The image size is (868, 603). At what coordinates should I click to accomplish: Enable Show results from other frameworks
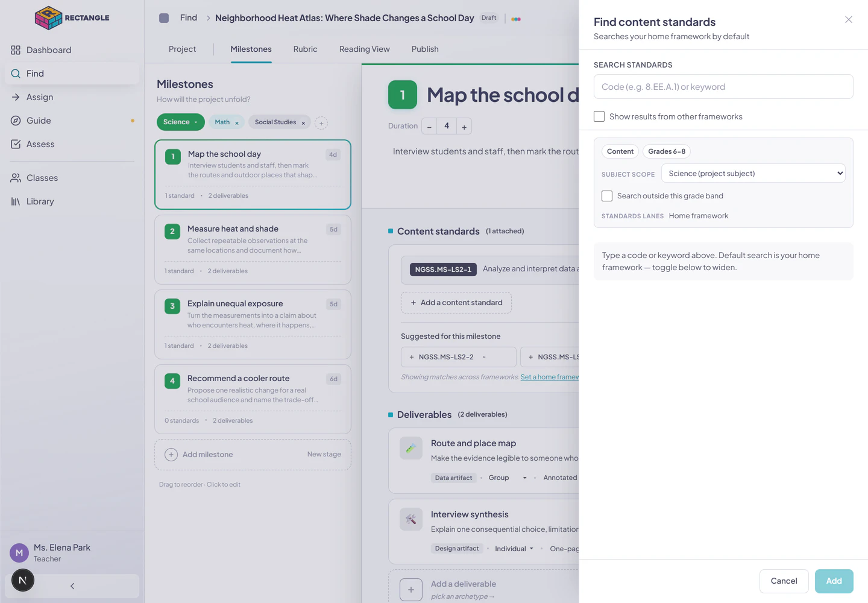pos(599,116)
